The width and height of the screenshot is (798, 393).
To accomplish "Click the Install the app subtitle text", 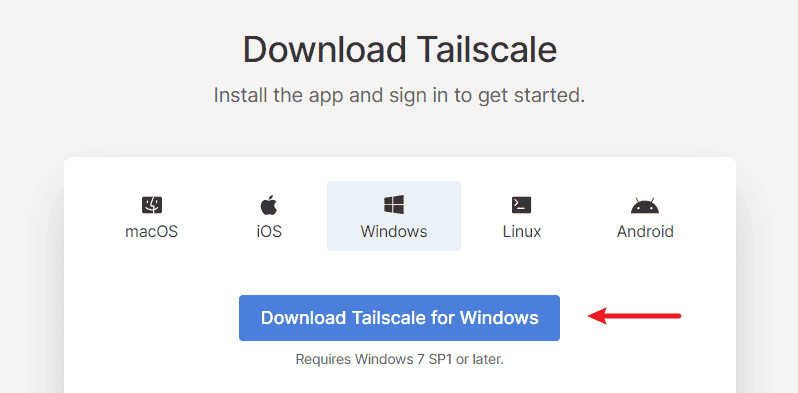I will 400,95.
